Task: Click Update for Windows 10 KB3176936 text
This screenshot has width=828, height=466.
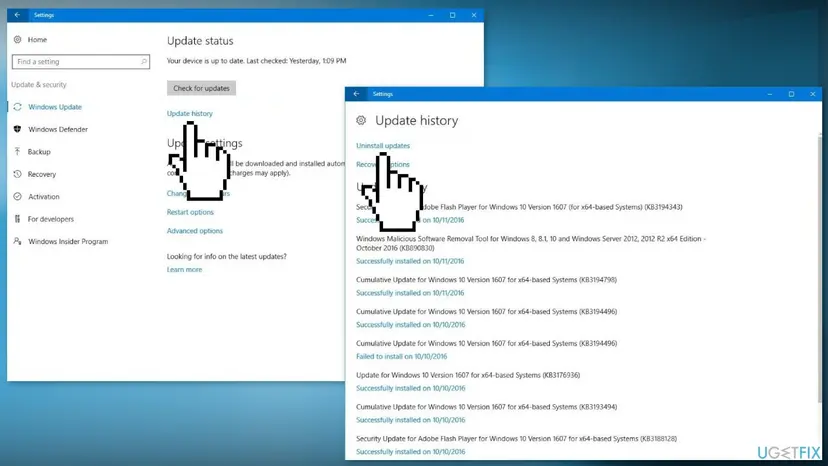Action: click(468, 375)
